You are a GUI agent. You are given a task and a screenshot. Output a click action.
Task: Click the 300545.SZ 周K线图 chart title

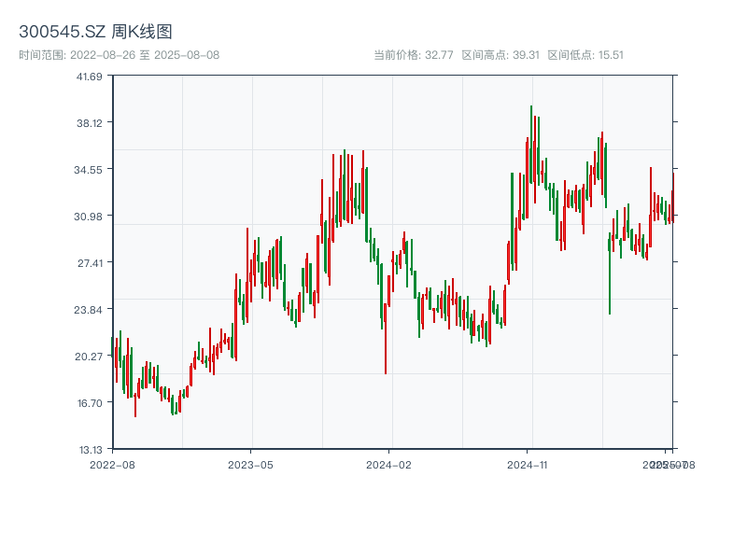[95, 32]
